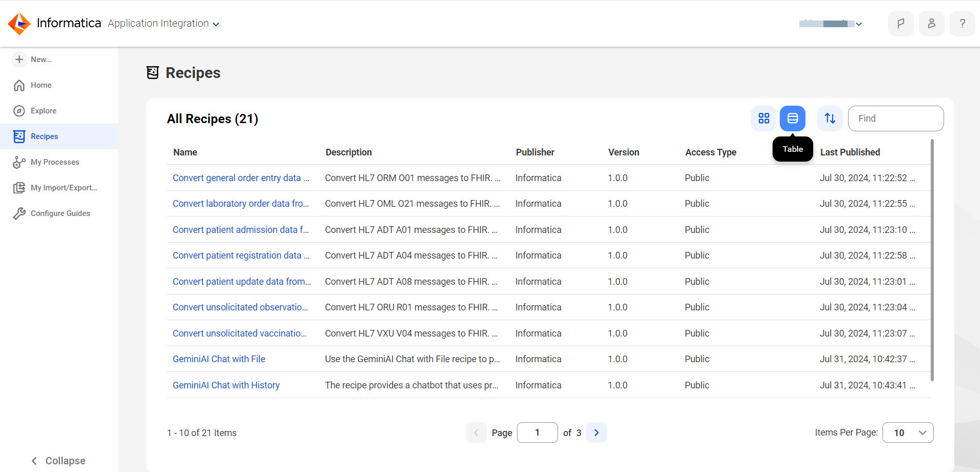Click 'The recipe provides a chatbot' description

pos(412,385)
